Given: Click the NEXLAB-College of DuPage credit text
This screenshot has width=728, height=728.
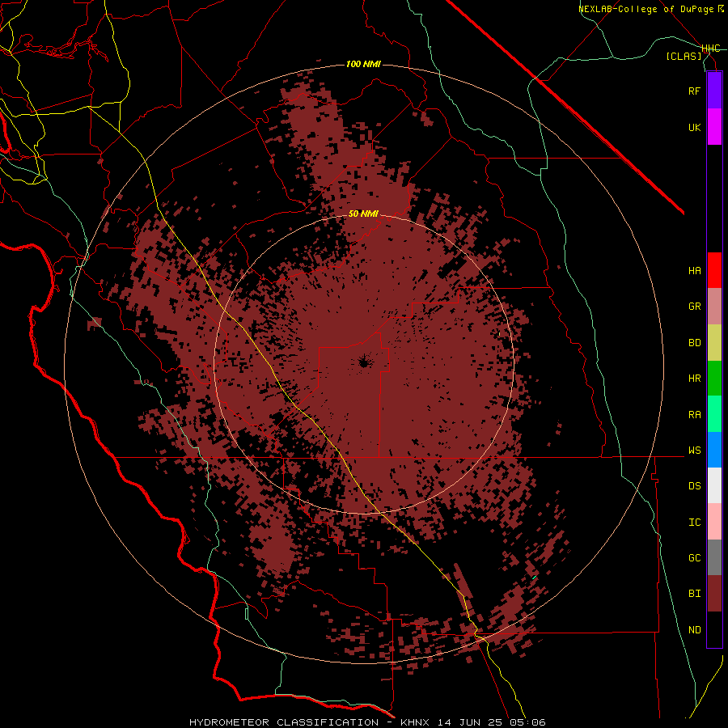Looking at the screenshot, I should pos(651,9).
